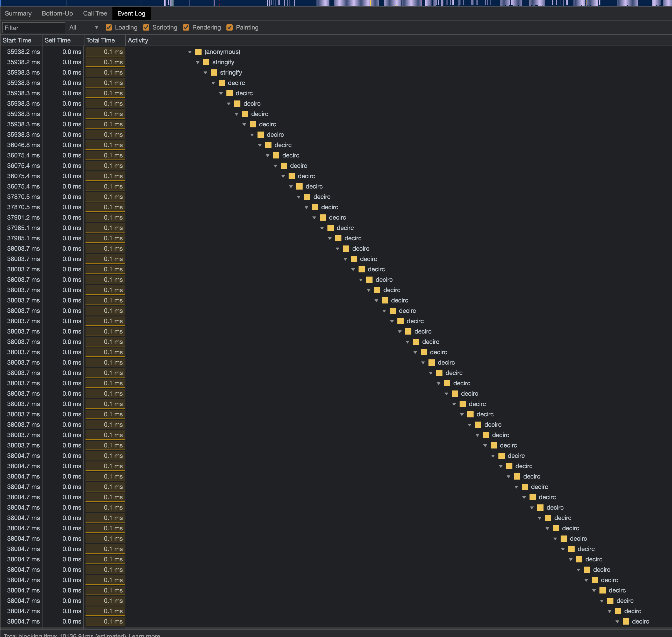Collapse the (anonymous) tree node
Screen dimensions: 672x637
coord(190,52)
